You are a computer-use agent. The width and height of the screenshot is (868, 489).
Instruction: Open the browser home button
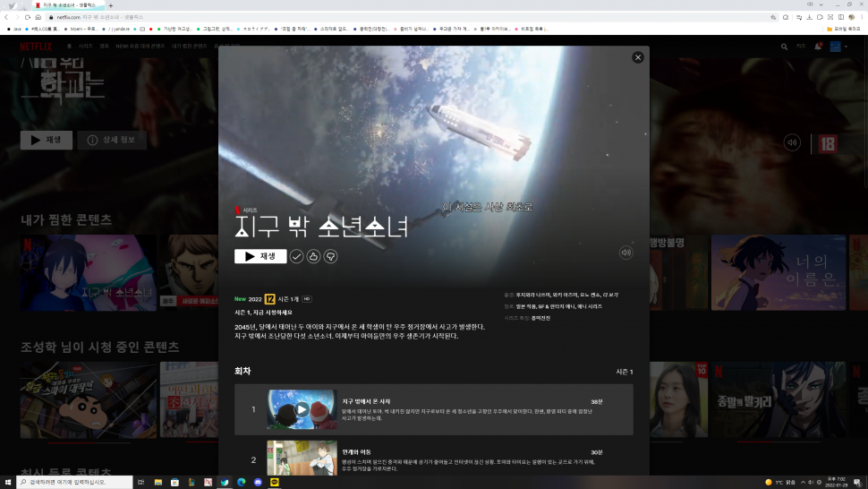[38, 17]
